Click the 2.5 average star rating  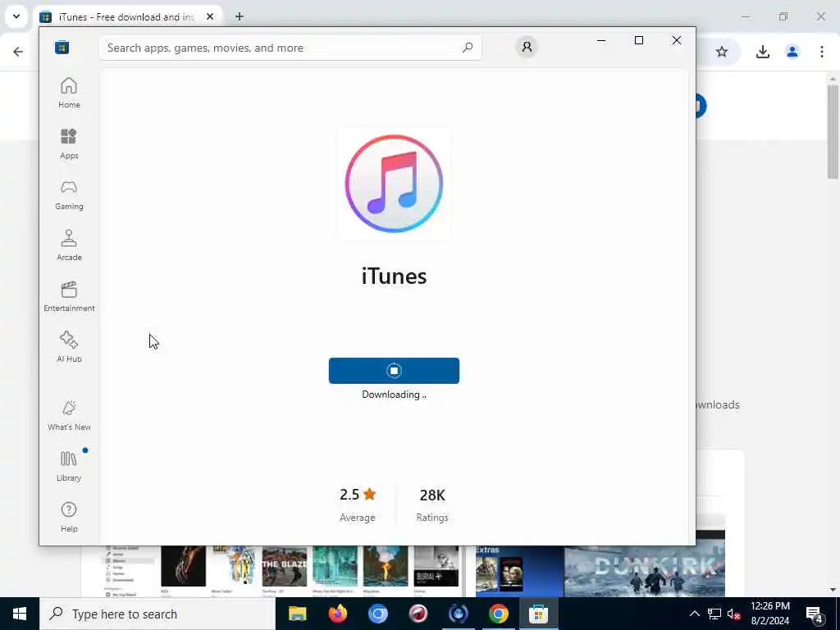[x=358, y=495]
